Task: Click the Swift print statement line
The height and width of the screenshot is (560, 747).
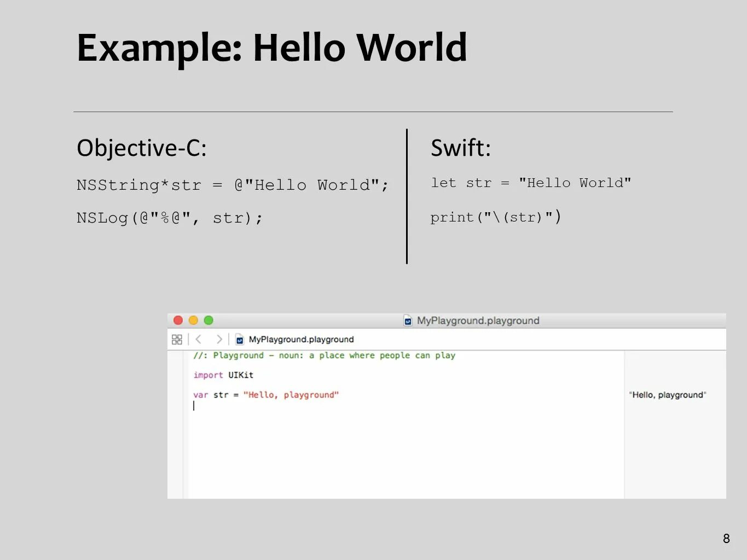Action: tap(495, 217)
